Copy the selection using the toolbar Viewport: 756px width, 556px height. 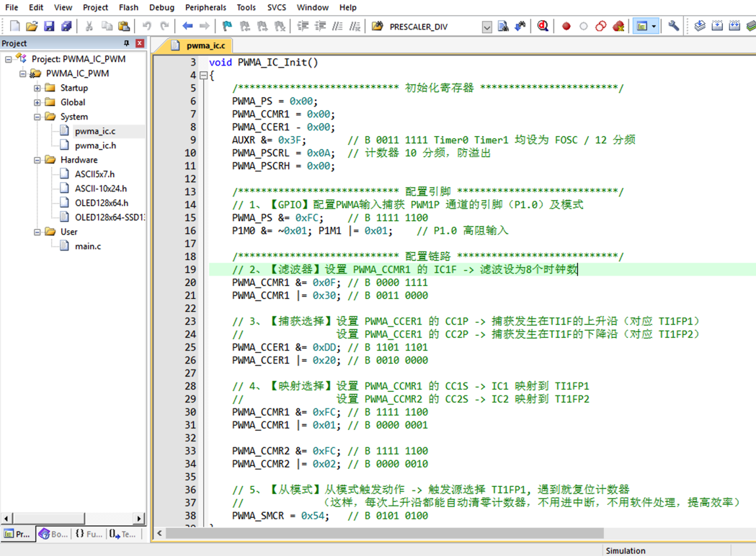pyautogui.click(x=107, y=26)
